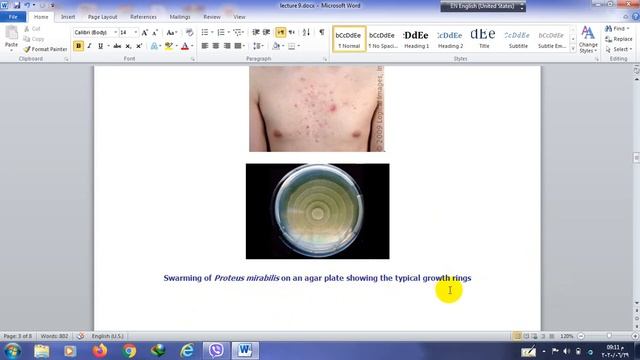Sort the selected text
The image size is (640, 360).
point(306,32)
